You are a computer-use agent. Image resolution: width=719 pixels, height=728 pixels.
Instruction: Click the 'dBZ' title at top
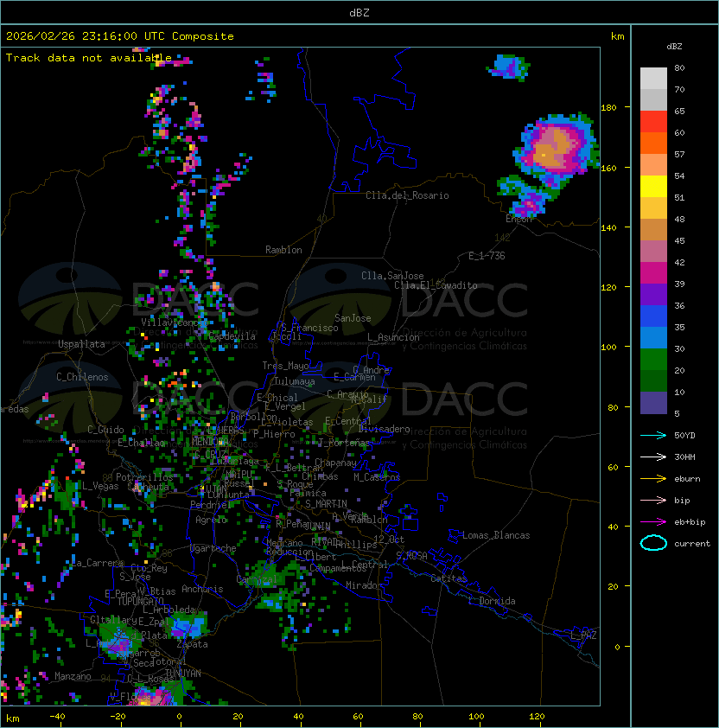click(359, 13)
